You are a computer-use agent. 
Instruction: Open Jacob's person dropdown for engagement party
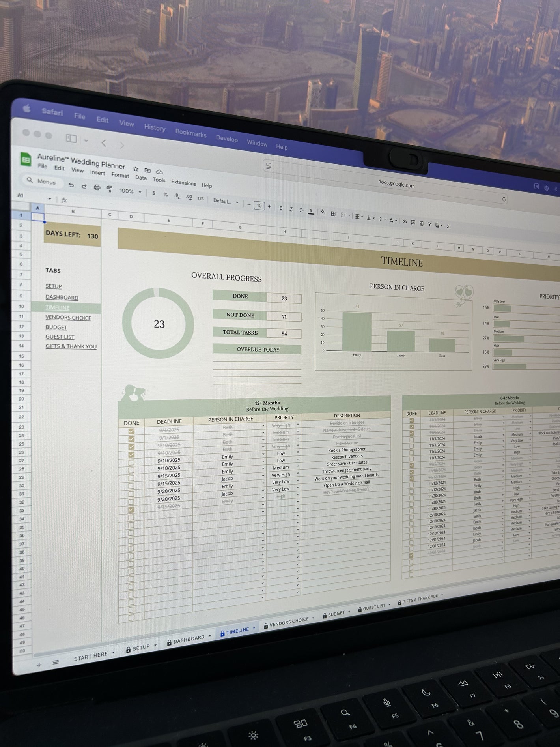pyautogui.click(x=263, y=478)
